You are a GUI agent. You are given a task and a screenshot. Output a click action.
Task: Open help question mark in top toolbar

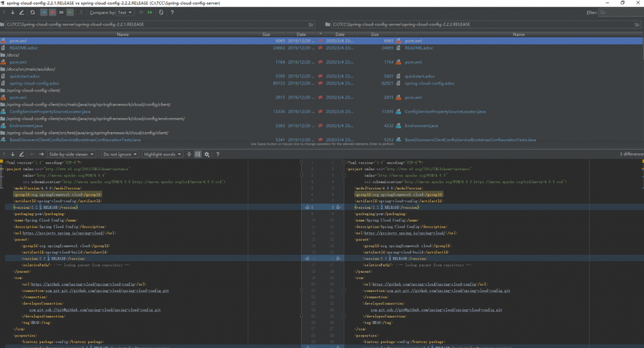click(x=171, y=12)
